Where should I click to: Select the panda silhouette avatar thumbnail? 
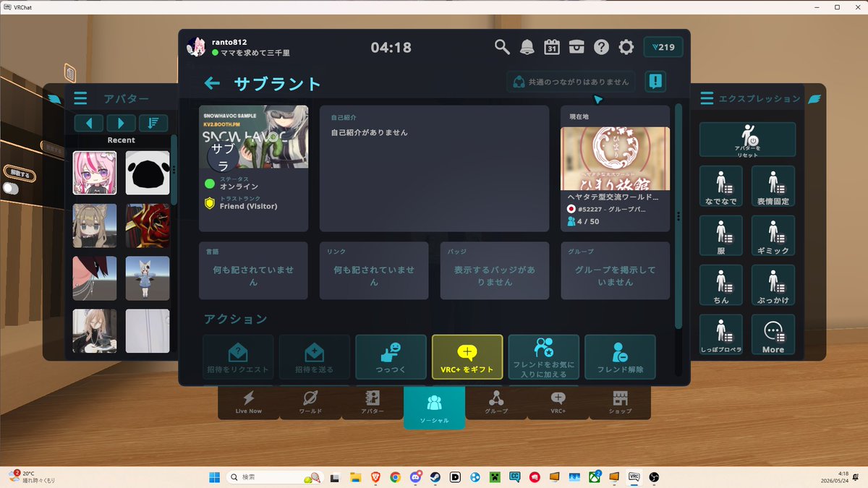(148, 173)
